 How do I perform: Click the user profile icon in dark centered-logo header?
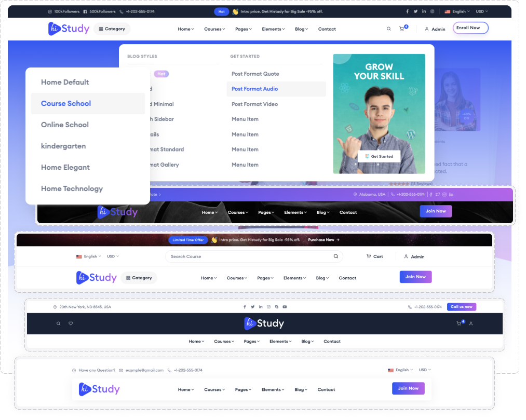click(x=471, y=323)
